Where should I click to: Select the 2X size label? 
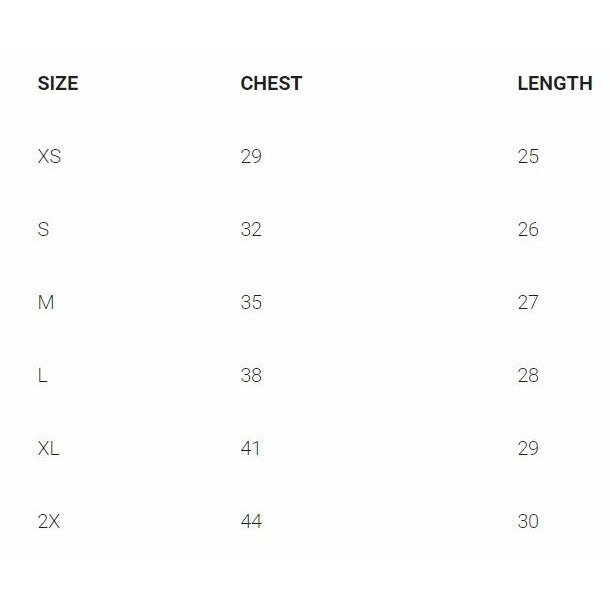49,522
